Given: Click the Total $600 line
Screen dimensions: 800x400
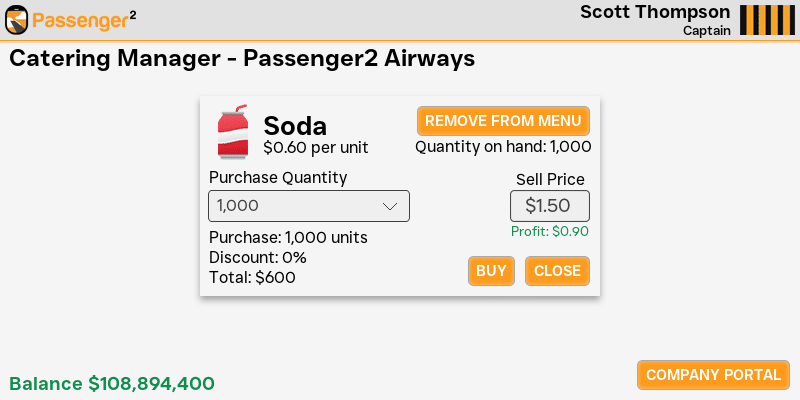Looking at the screenshot, I should pos(252,278).
